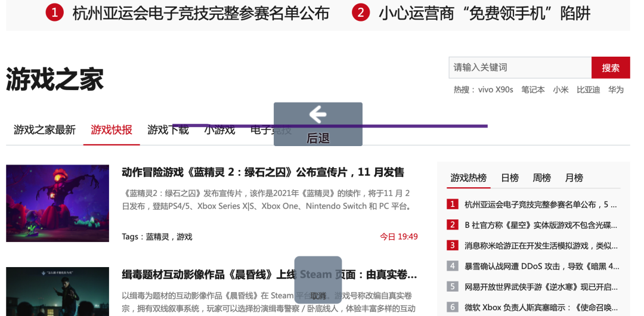The image size is (644, 316).
Task: Switch to the 游戏下载 tab
Action: click(168, 130)
